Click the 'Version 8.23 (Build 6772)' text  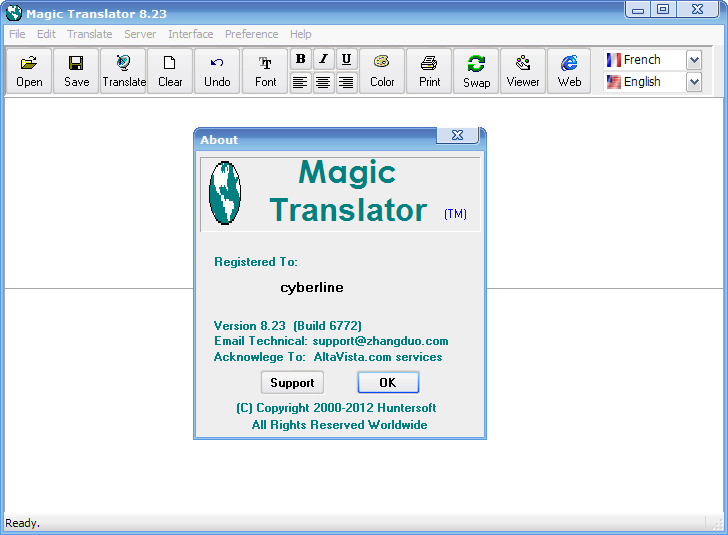pyautogui.click(x=287, y=326)
